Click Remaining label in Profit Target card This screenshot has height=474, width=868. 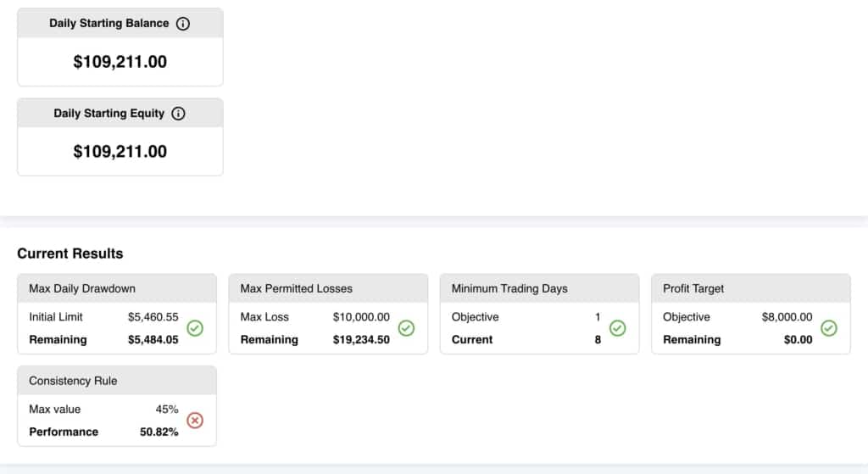coord(692,339)
